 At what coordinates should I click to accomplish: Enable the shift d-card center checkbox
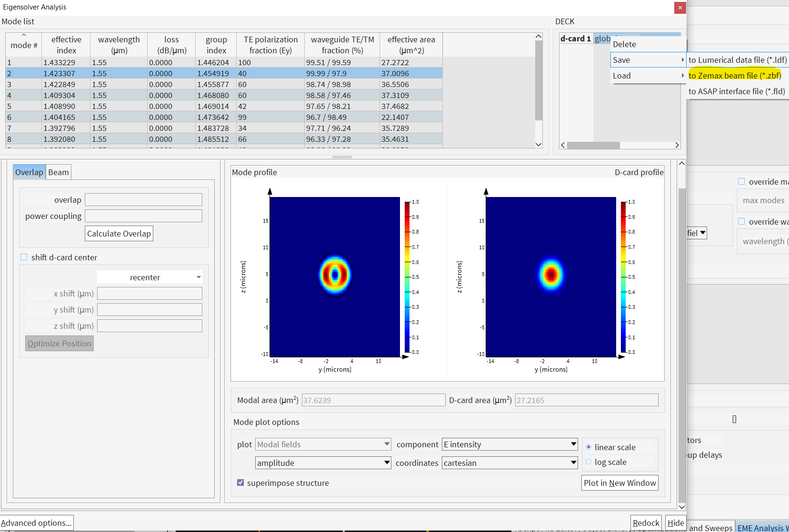coord(23,257)
